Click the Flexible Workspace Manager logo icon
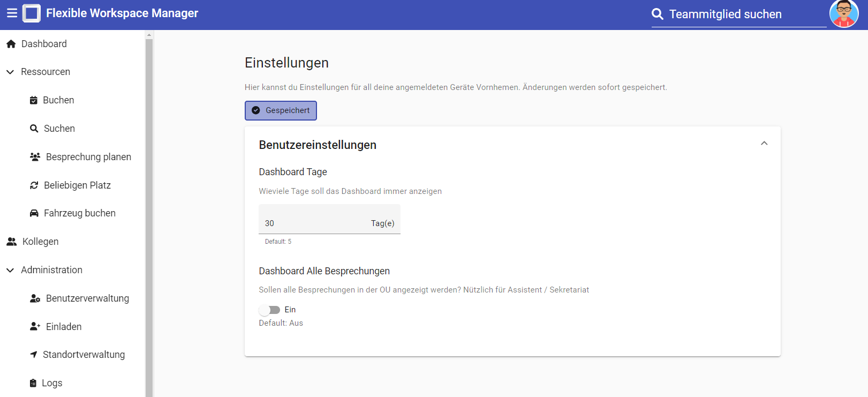The height and width of the screenshot is (397, 868). click(x=32, y=13)
